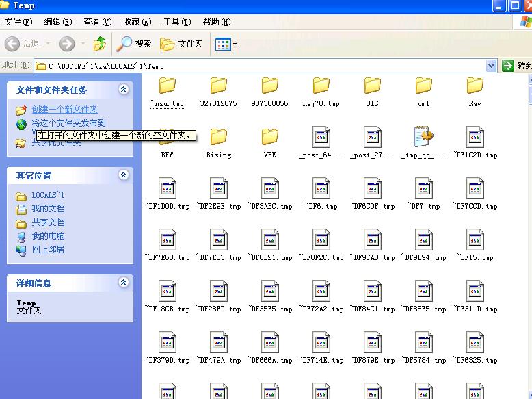Select the ~DF9CA3.tmp file
Image resolution: width=532 pixels, height=399 pixels.
pyautogui.click(x=372, y=246)
